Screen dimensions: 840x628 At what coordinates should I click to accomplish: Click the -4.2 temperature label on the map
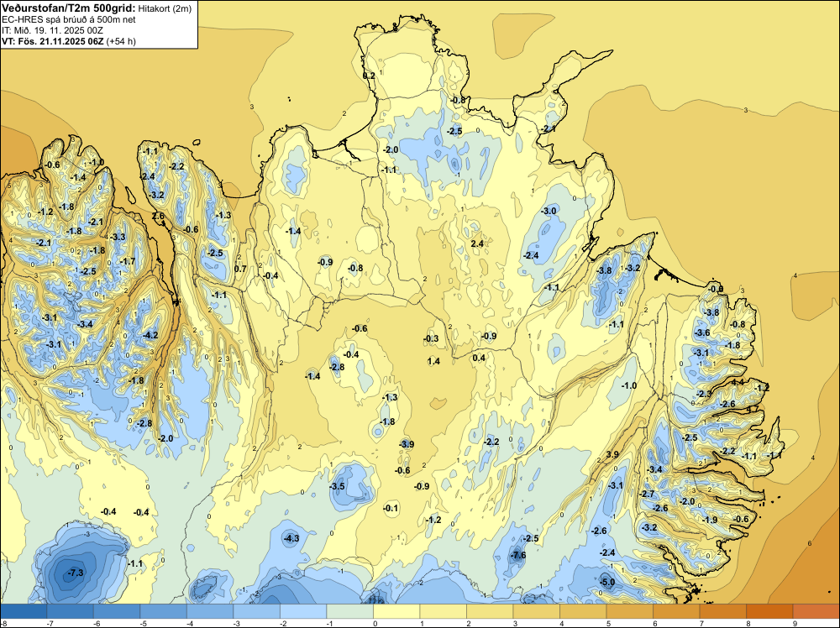coord(150,335)
